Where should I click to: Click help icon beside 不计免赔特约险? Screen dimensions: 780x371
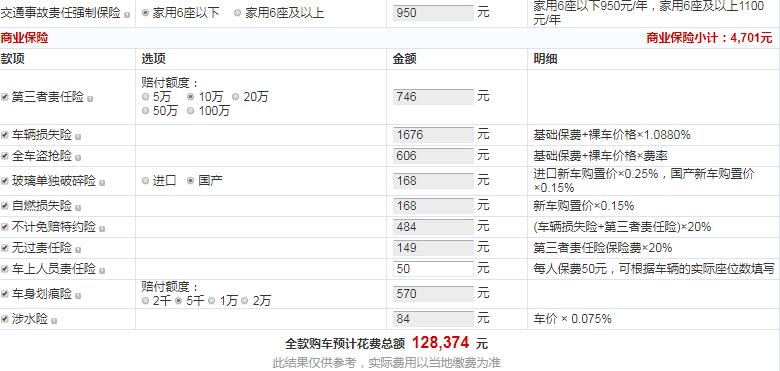pos(102,229)
